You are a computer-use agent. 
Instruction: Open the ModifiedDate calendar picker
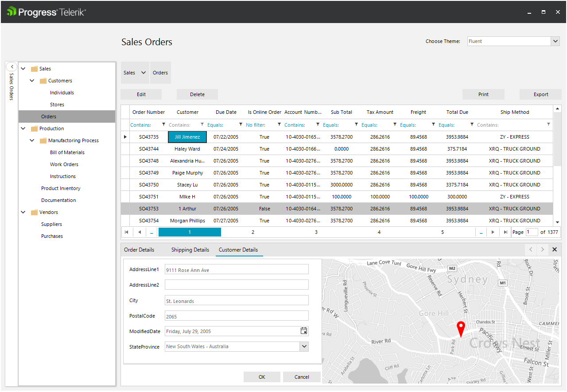304,330
